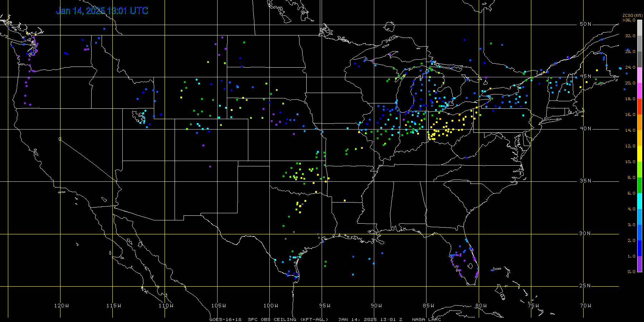Screen dimensions: 644x322
Task: Click the 12.0 legend value
Action: (x=630, y=146)
